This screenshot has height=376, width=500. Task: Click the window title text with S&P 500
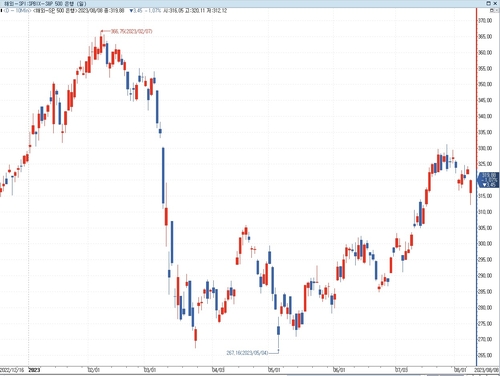(x=45, y=4)
